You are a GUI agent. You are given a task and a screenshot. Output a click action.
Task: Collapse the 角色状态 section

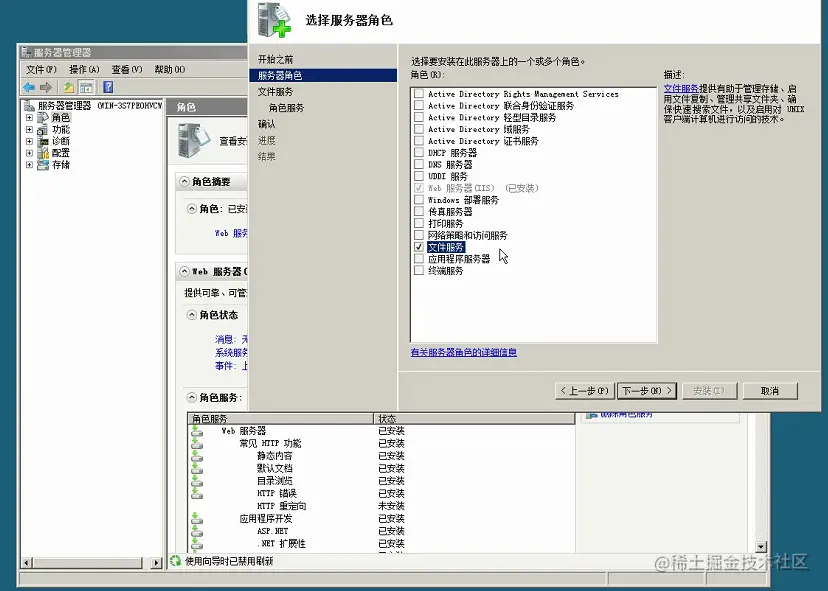coord(192,315)
